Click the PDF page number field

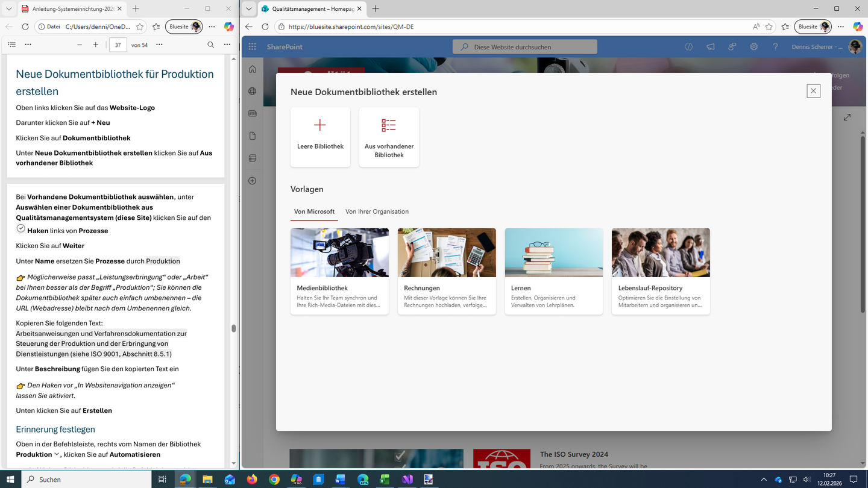(118, 45)
